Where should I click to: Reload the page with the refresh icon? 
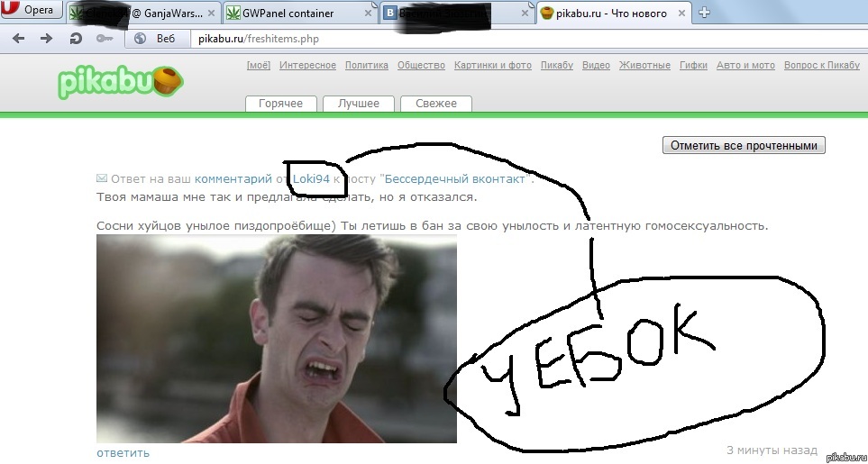(76, 38)
